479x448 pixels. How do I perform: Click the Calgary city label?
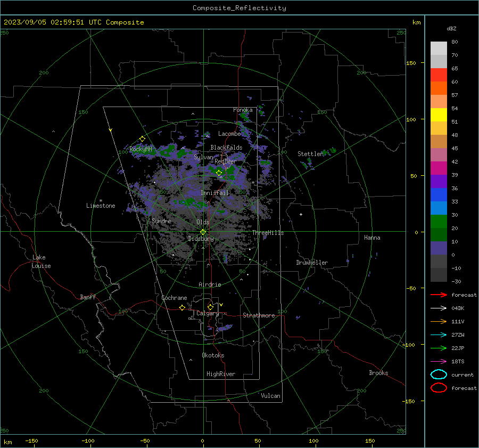click(208, 313)
